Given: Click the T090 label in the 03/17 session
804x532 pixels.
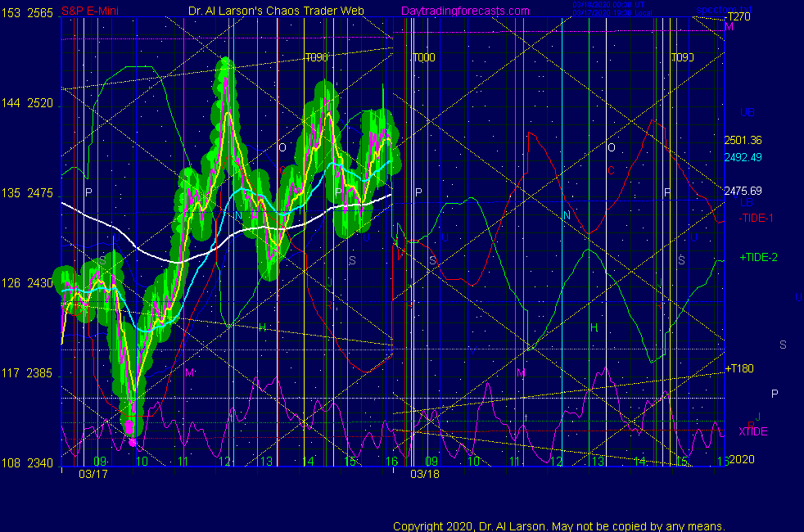Looking at the screenshot, I should (316, 57).
